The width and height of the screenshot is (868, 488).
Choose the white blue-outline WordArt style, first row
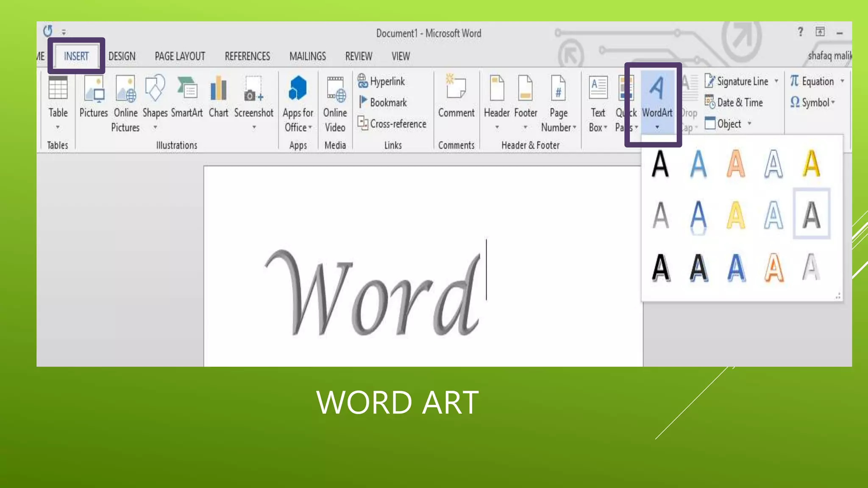click(773, 164)
